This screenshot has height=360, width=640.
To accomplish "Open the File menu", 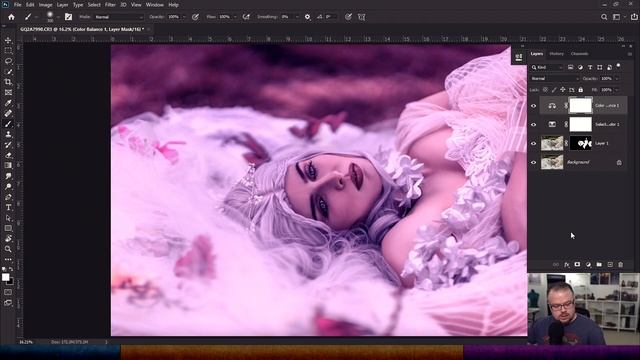I will pyautogui.click(x=18, y=5).
